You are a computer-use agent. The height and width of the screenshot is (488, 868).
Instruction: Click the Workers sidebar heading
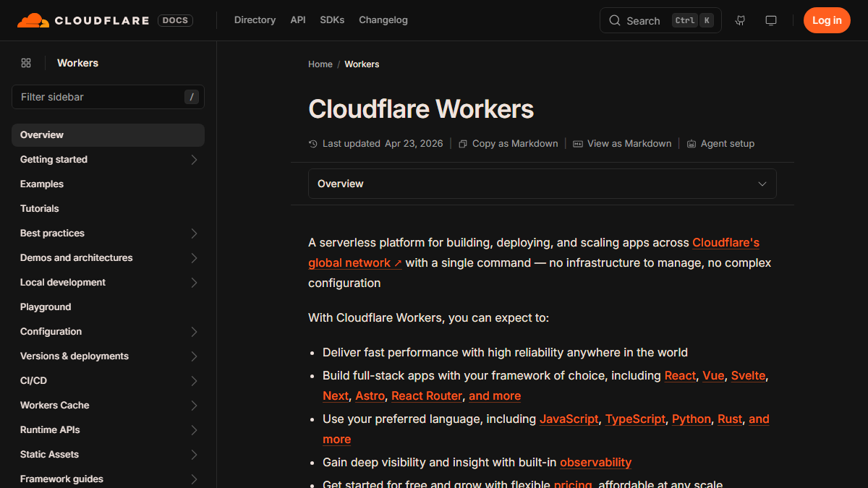77,63
